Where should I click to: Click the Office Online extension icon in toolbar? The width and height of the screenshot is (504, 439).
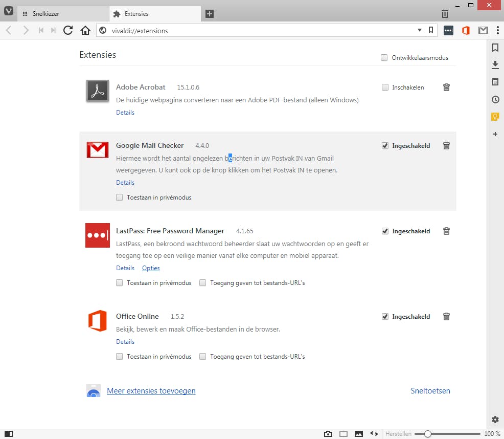point(465,30)
